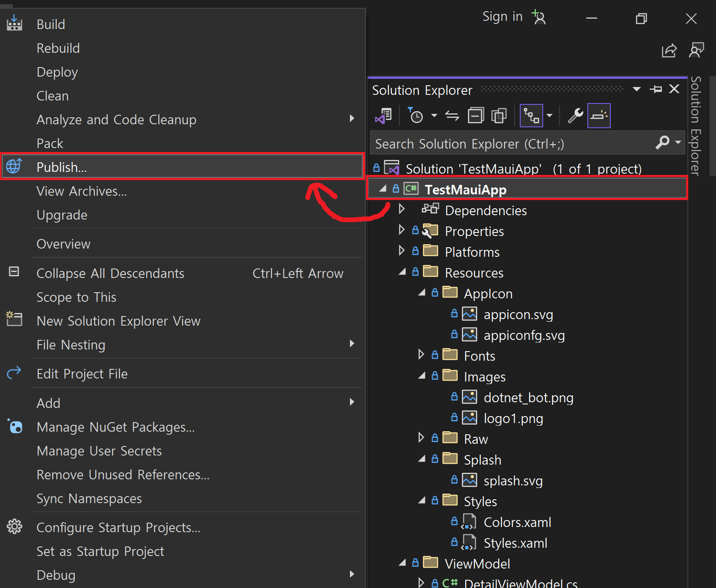Toggle the file nesting view button

pos(531,116)
